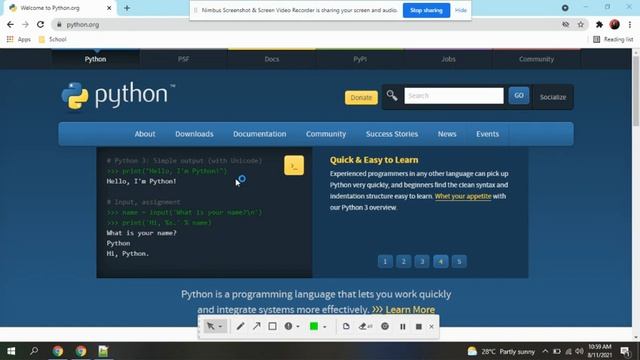Open the weather widget showing 28°C
The width and height of the screenshot is (640, 360).
click(501, 351)
